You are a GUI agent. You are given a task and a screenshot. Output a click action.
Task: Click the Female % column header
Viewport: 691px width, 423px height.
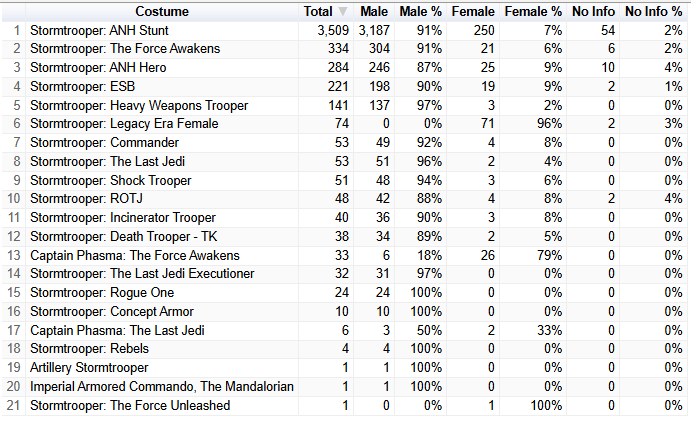[x=533, y=11]
